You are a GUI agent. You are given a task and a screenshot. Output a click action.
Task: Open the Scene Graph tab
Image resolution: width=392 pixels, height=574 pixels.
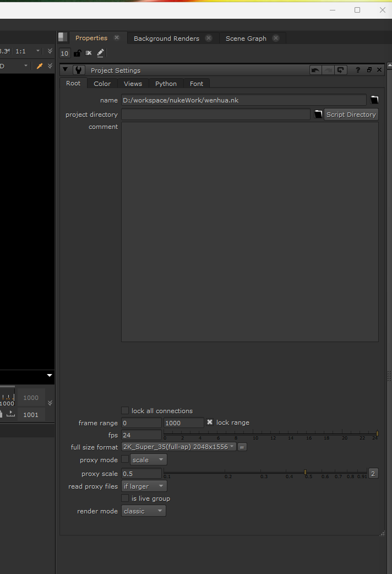click(246, 39)
